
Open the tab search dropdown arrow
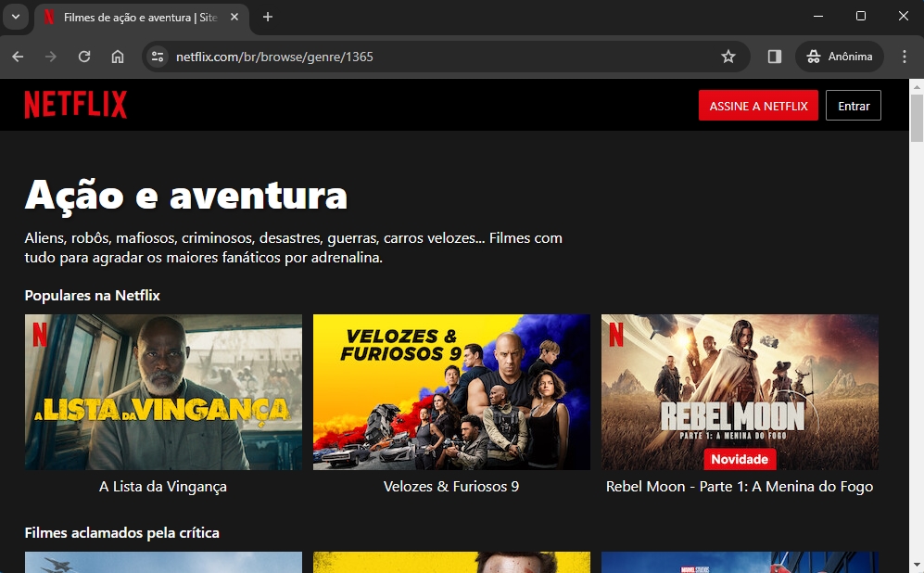point(16,17)
